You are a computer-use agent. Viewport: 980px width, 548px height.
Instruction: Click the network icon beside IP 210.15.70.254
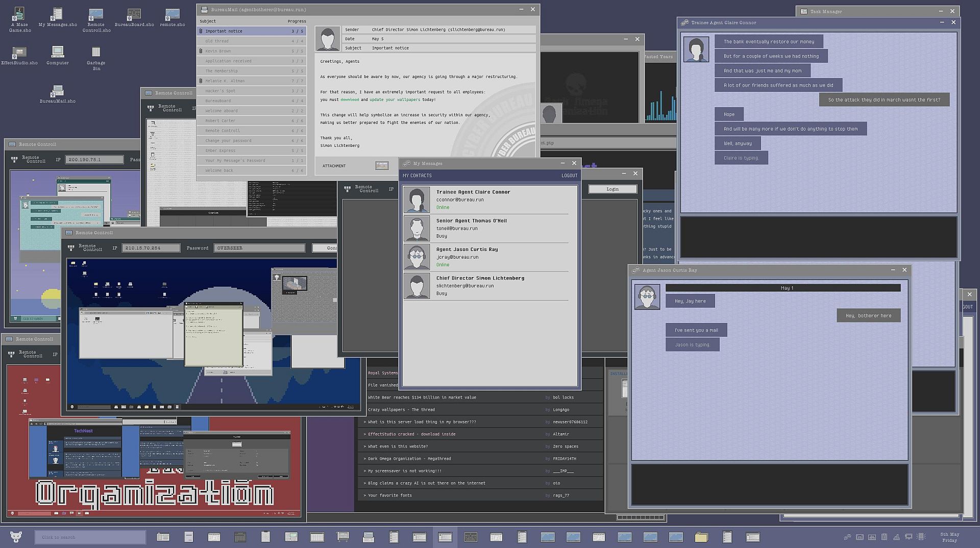tap(71, 248)
